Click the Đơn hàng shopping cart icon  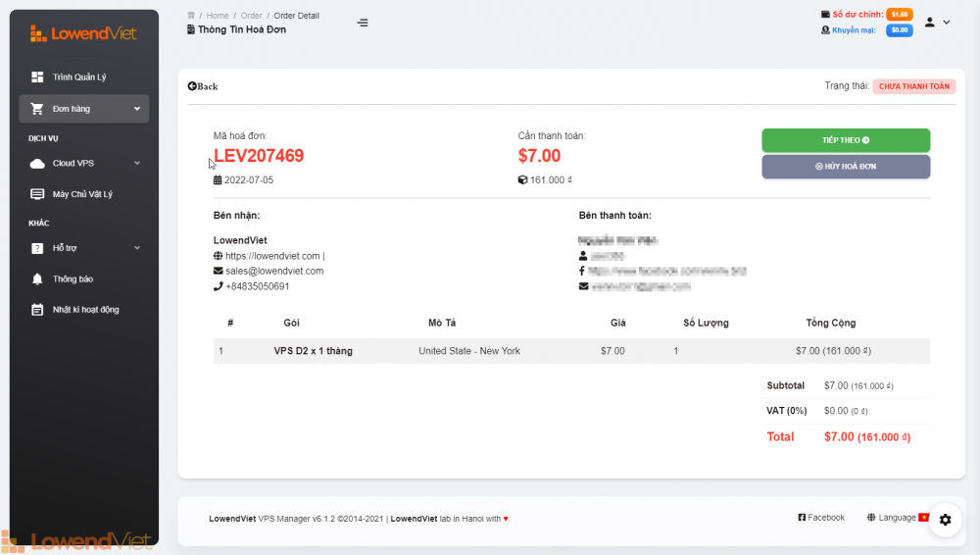point(37,109)
